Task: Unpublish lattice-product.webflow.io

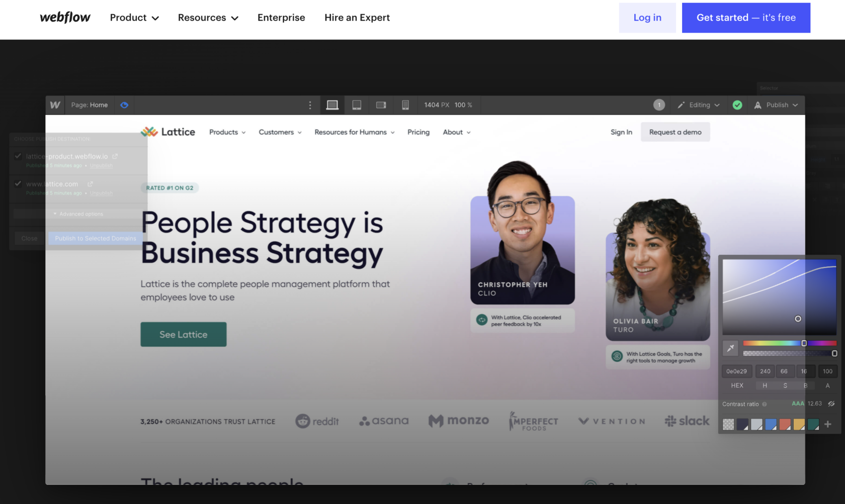Action: pyautogui.click(x=101, y=165)
